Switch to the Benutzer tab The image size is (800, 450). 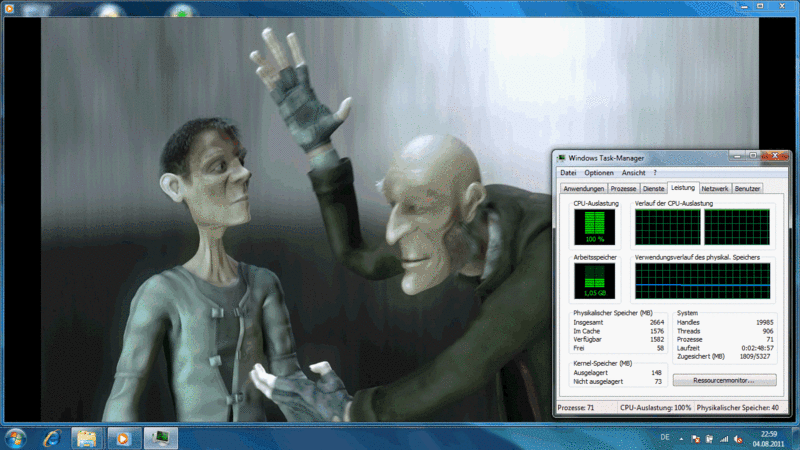(747, 189)
